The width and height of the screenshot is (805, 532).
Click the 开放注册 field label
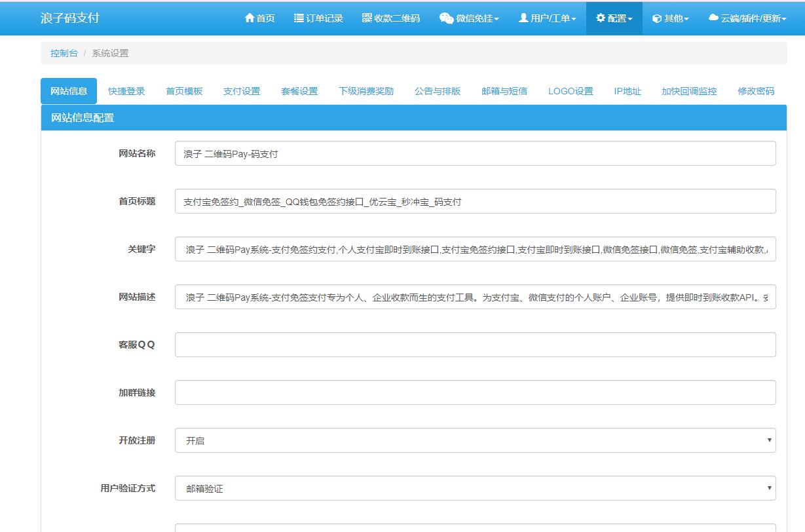click(137, 440)
